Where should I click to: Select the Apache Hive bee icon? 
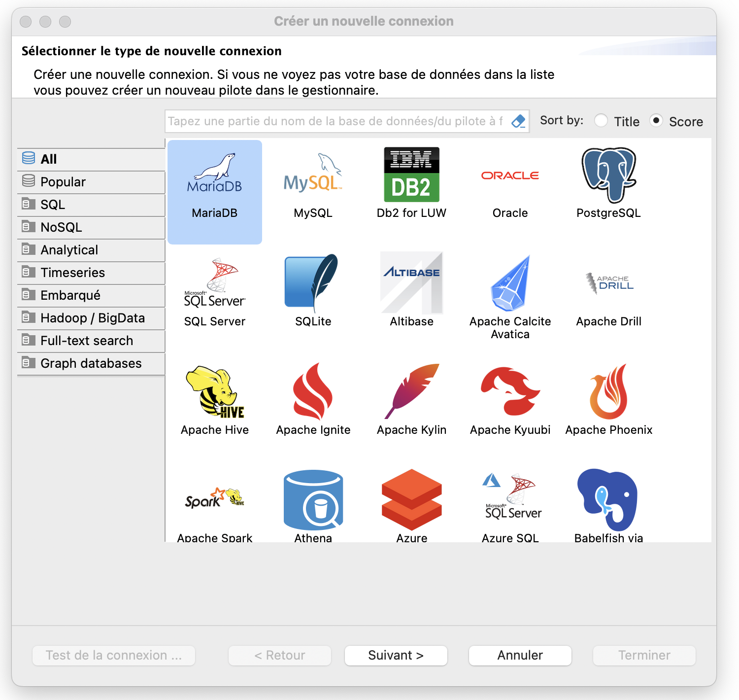pyautogui.click(x=215, y=392)
